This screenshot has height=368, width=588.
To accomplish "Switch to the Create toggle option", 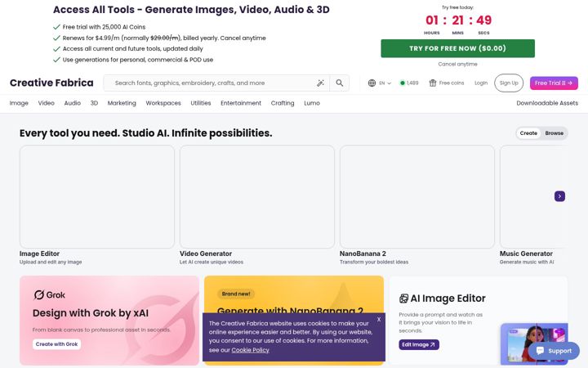I will tap(528, 133).
